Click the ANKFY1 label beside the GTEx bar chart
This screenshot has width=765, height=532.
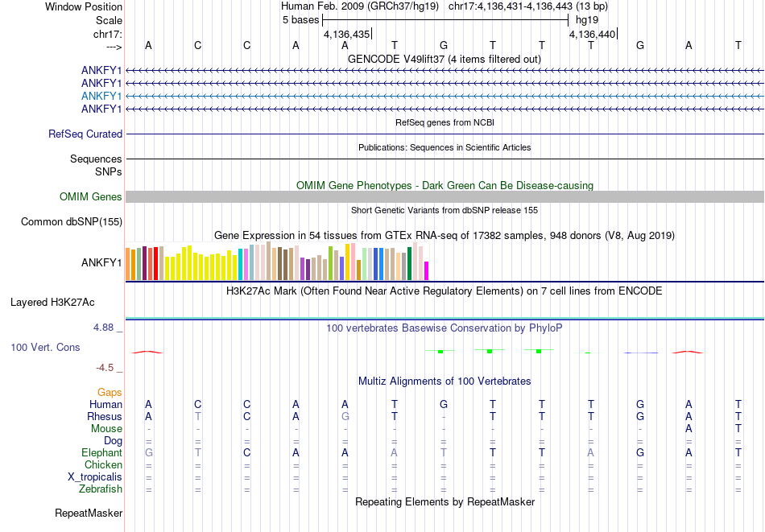101,263
